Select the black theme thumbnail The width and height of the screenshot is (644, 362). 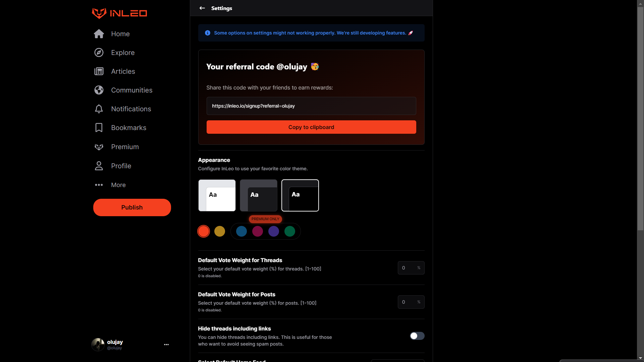click(300, 195)
